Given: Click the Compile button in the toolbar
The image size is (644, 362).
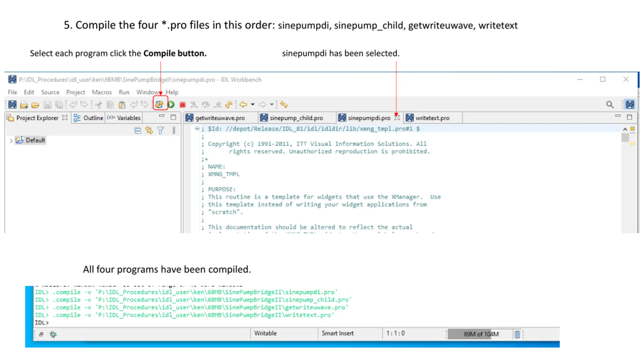Looking at the screenshot, I should (159, 104).
